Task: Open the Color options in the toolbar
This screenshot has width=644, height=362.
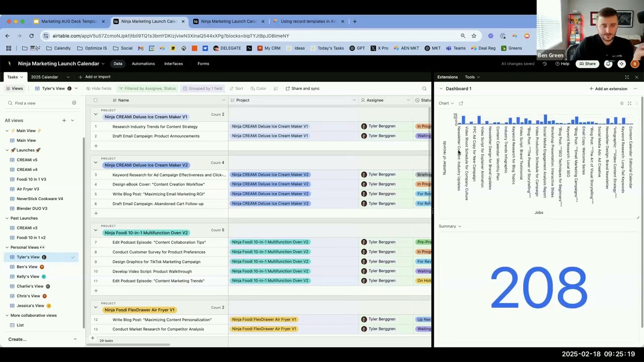Action: (258, 88)
